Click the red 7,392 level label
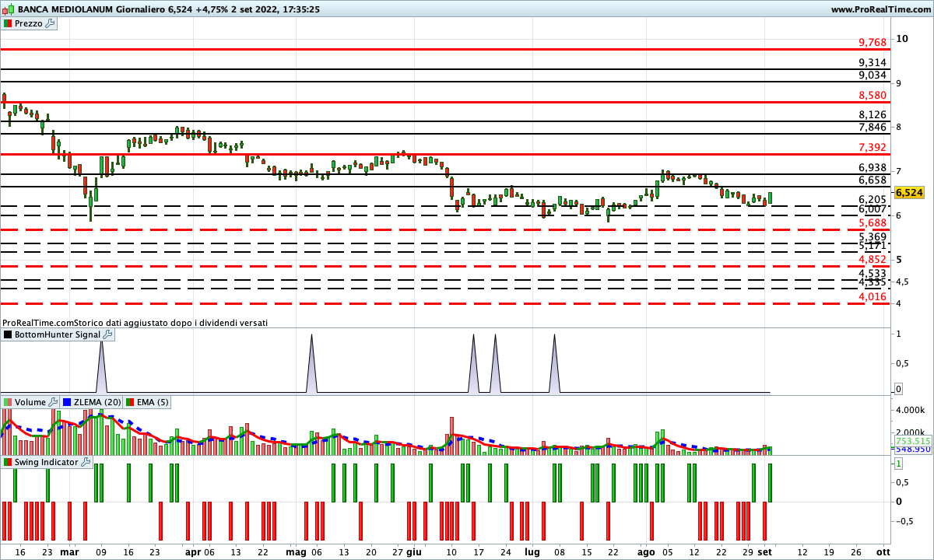This screenshot has width=934, height=560. (x=872, y=147)
